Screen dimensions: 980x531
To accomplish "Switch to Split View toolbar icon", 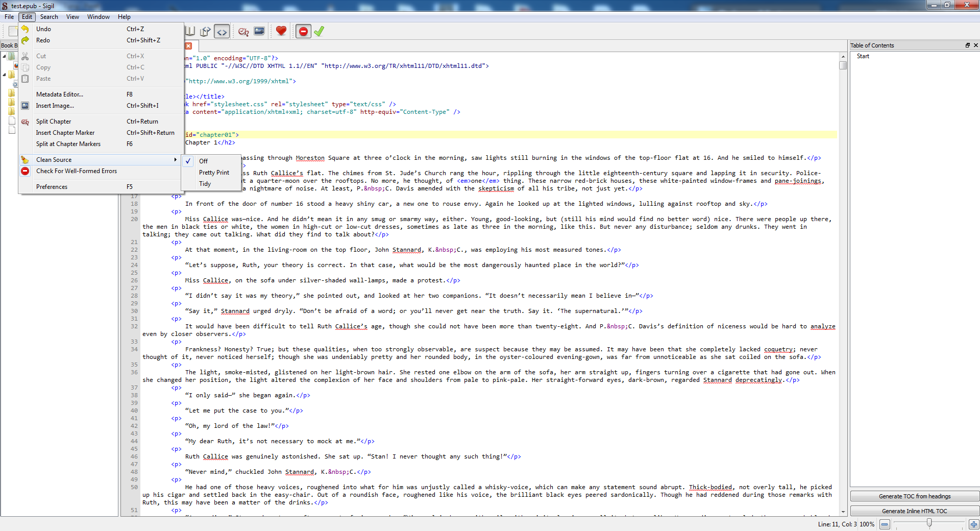I will (x=205, y=32).
